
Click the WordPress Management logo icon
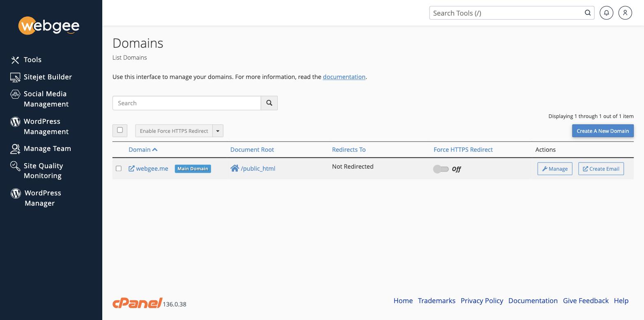(x=15, y=122)
